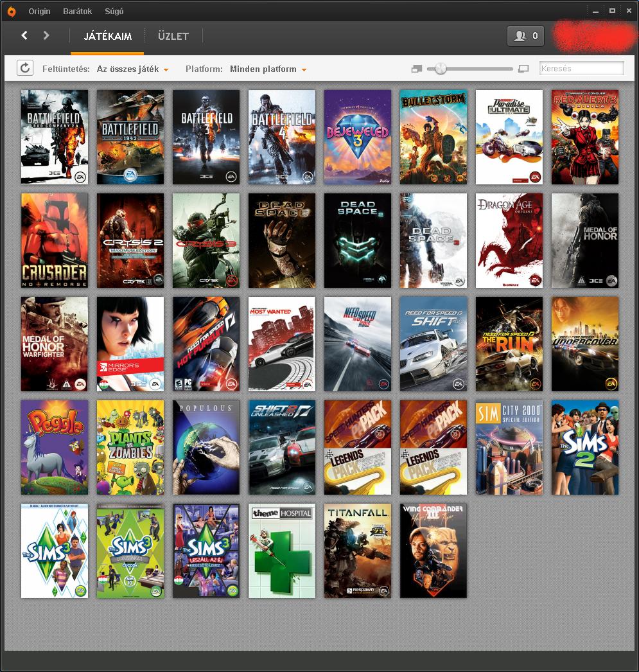Select the Crysis 3 cover
Viewport: 639px width, 672px height.
206,240
